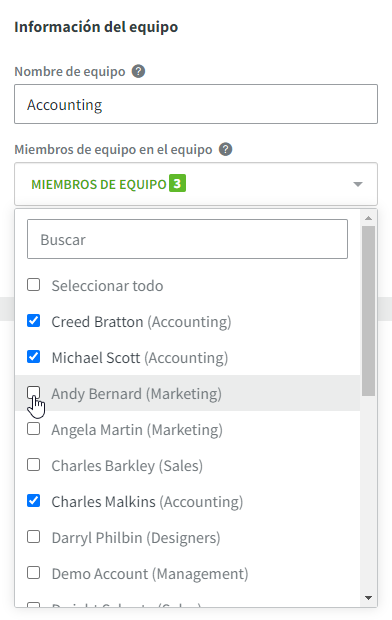Uncheck Michael Scott checkbox
This screenshot has height=620, width=392.
pos(34,357)
